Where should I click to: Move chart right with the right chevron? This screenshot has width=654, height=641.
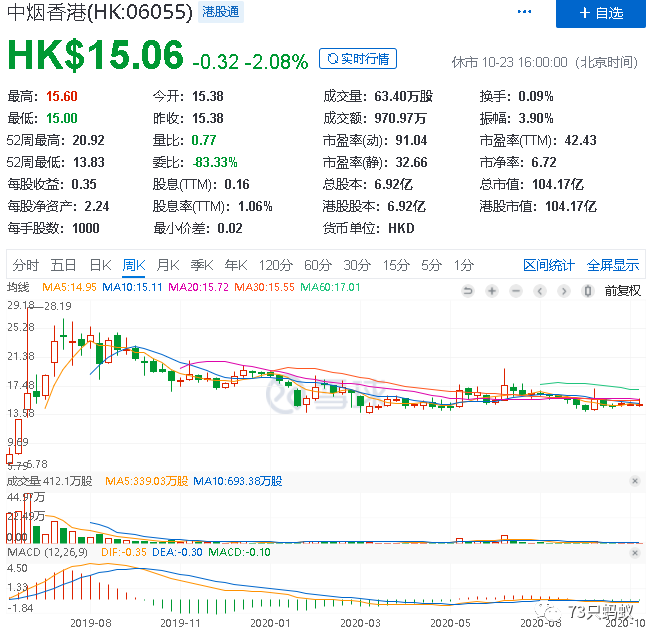(564, 291)
